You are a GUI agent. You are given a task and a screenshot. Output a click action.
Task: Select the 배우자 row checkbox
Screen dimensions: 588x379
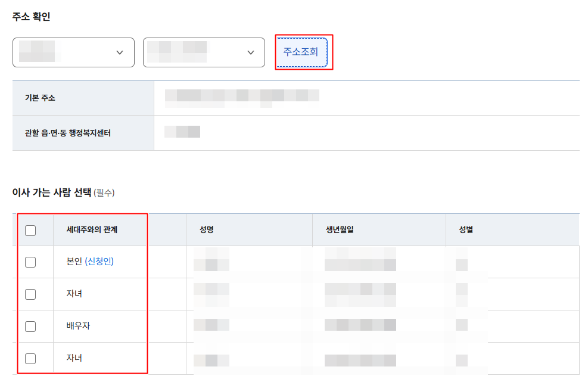click(30, 327)
